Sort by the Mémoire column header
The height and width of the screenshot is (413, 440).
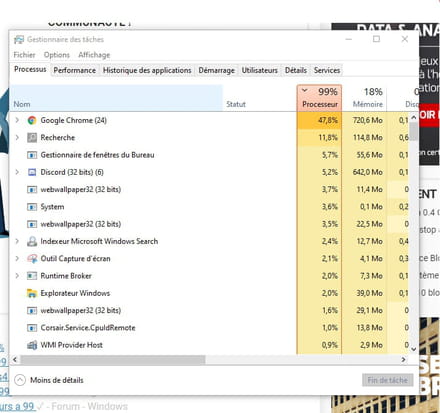coord(365,98)
